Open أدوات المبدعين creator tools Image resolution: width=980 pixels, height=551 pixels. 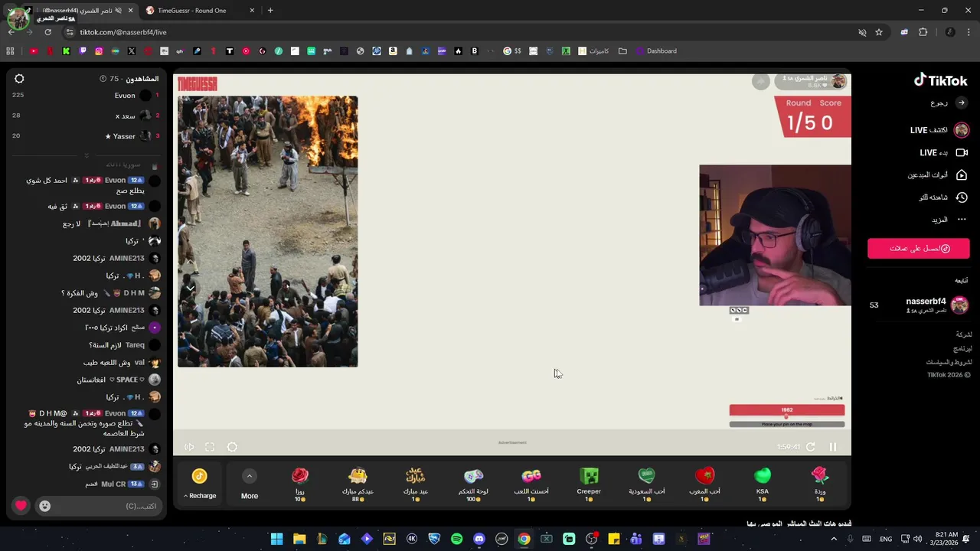937,175
